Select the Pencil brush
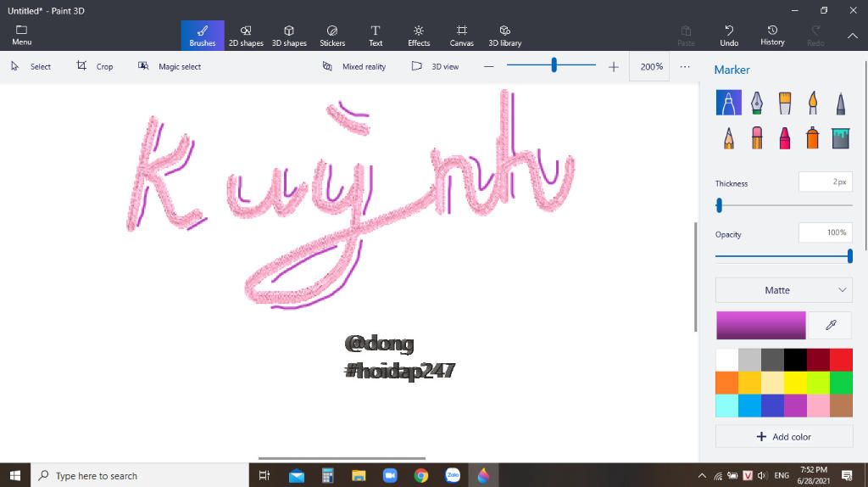This screenshot has width=868, height=487. click(728, 137)
